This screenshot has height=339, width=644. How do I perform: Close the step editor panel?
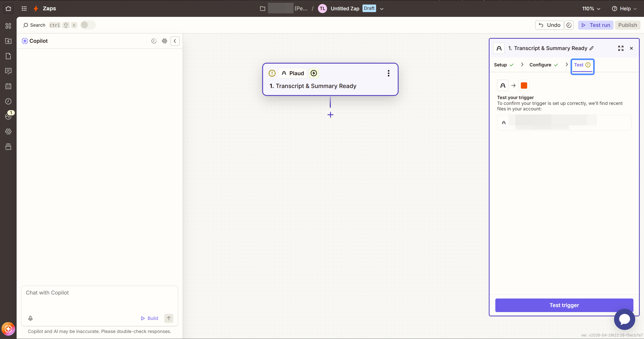631,48
